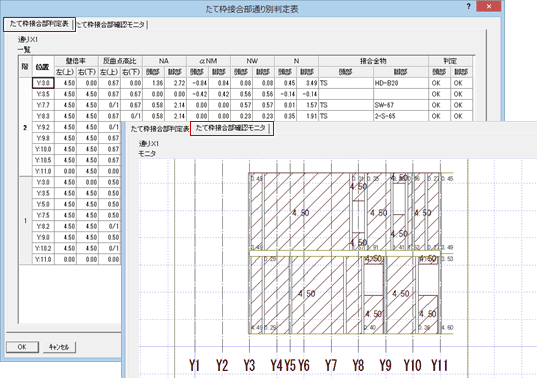The image size is (537, 378).
Task: Select the floor 2 row header cell
Action: (x=25, y=127)
